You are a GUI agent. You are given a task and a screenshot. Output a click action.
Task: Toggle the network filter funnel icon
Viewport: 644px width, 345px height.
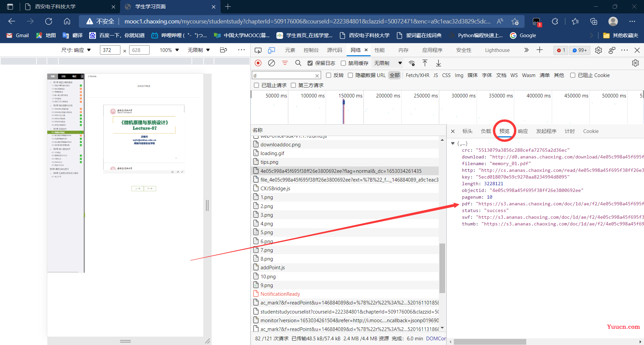(285, 63)
